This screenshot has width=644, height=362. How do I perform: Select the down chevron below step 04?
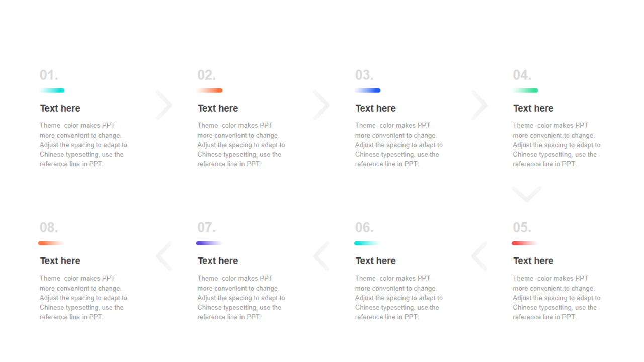[x=526, y=194]
